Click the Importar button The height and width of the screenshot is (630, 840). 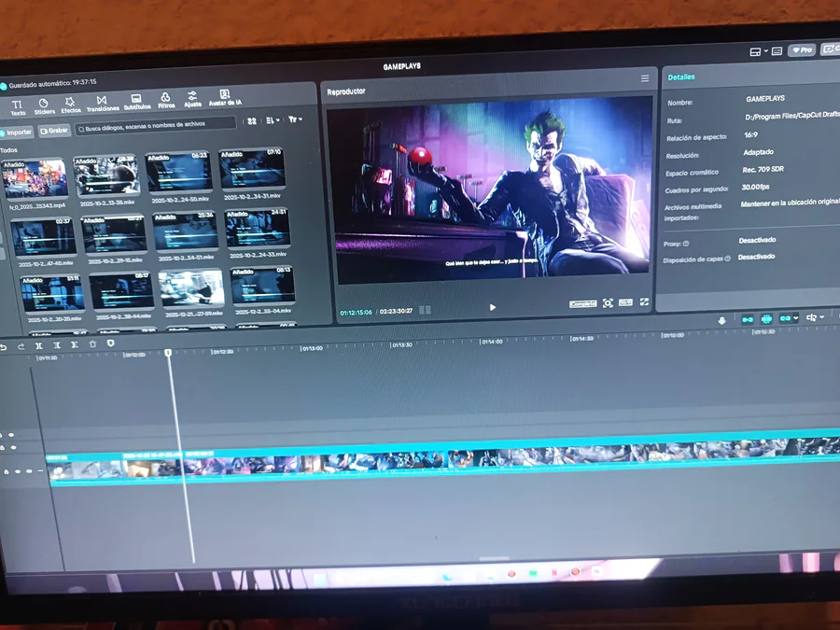click(x=17, y=132)
